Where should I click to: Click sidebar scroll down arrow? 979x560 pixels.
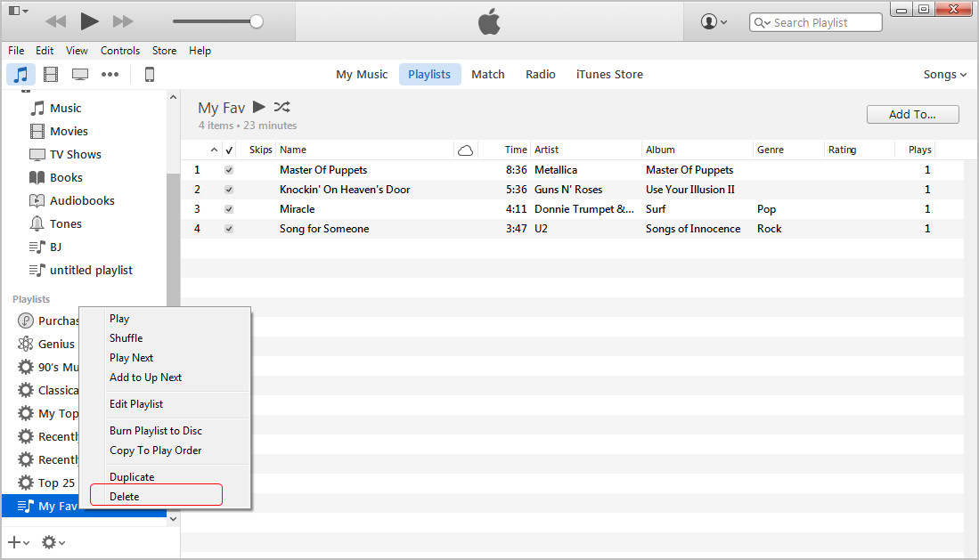(x=173, y=519)
